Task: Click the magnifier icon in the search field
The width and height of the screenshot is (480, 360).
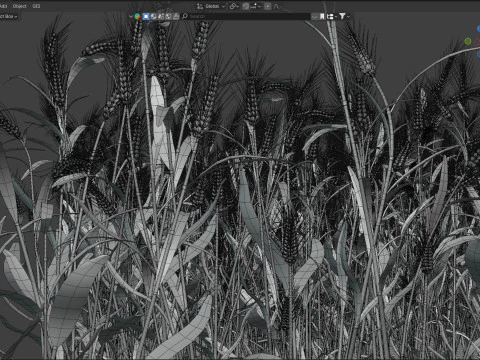Action: [x=185, y=16]
